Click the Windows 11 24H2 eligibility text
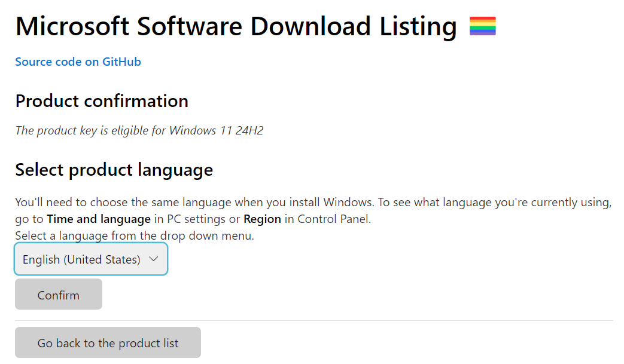The image size is (624, 364). (x=139, y=130)
